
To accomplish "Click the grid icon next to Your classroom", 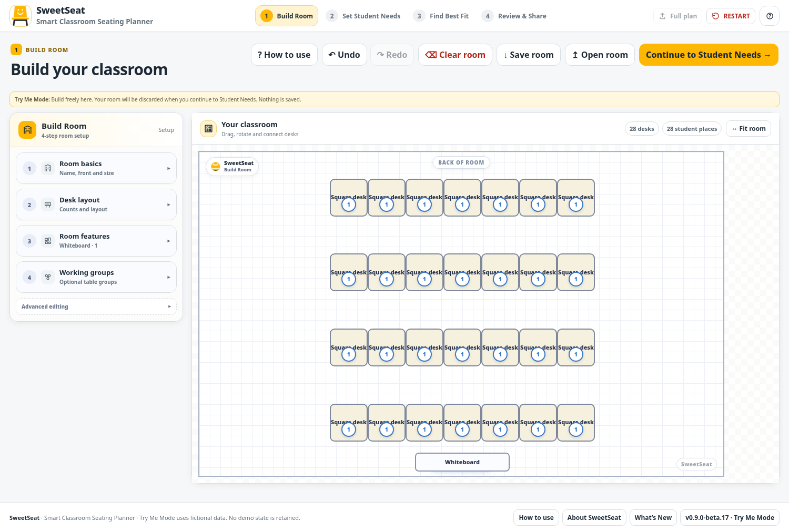I will pyautogui.click(x=208, y=129).
